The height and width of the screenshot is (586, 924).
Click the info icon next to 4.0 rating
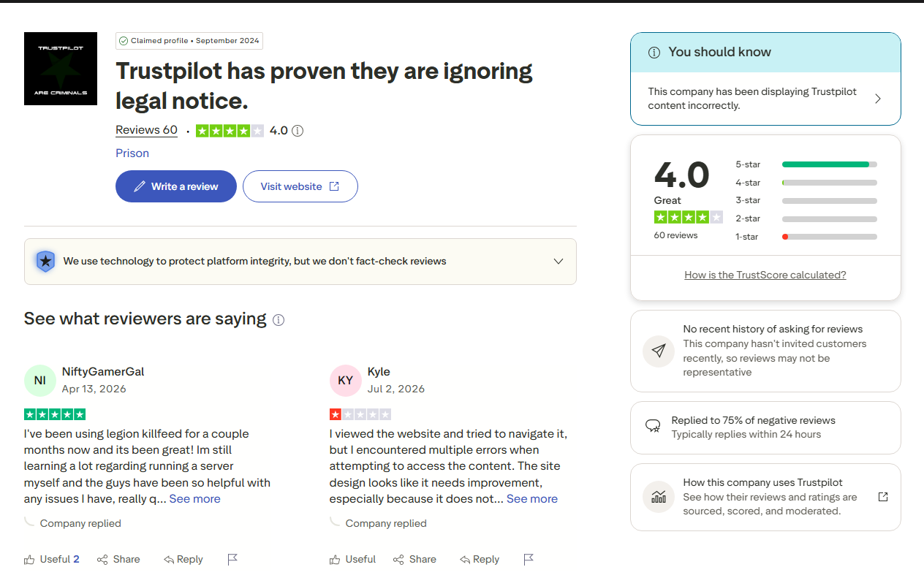coord(298,131)
